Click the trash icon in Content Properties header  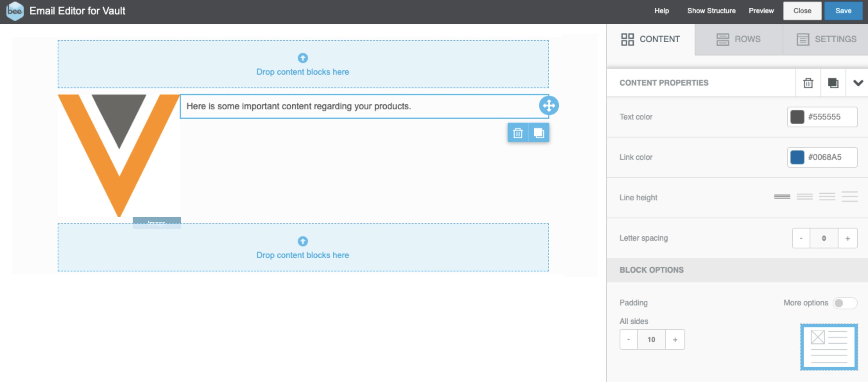(808, 83)
